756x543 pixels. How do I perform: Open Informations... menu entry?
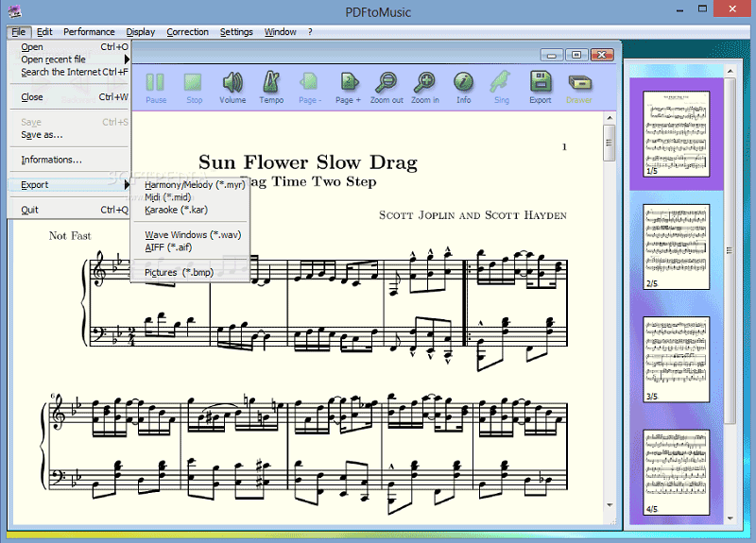pyautogui.click(x=69, y=160)
